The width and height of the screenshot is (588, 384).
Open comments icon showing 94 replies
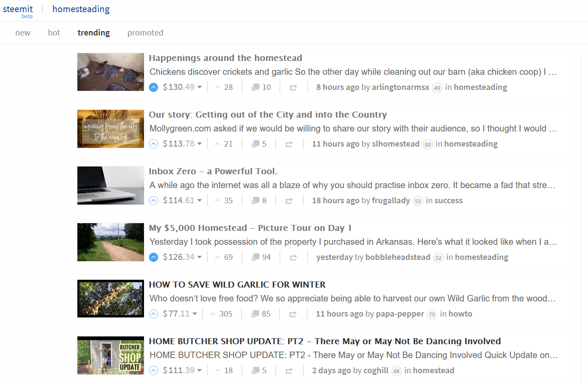[256, 257]
